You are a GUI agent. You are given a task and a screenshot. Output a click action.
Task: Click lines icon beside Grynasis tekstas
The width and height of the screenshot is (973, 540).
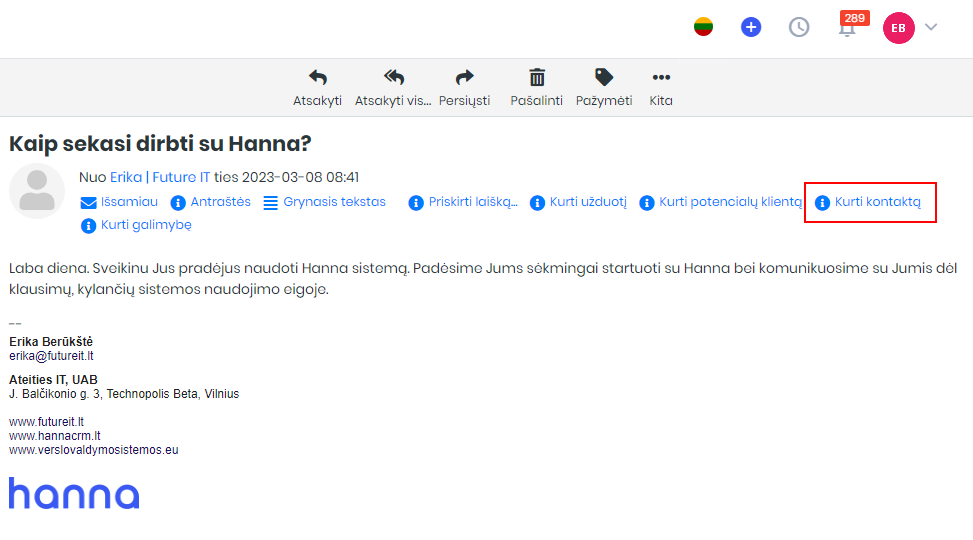point(271,203)
